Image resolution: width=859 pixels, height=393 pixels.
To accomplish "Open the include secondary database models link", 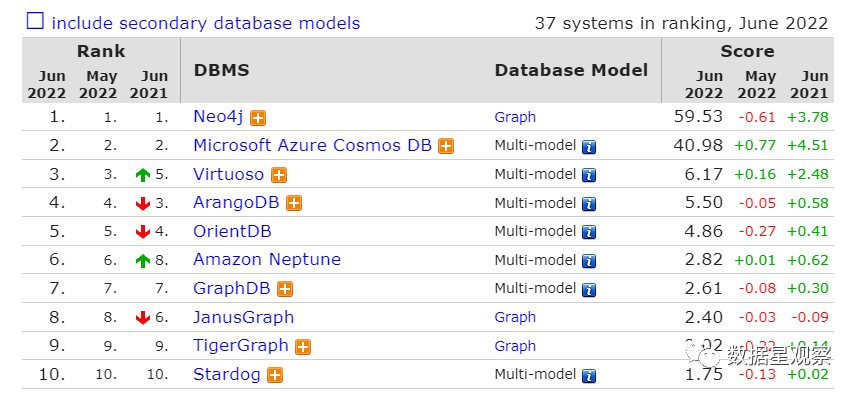I will click(x=205, y=23).
